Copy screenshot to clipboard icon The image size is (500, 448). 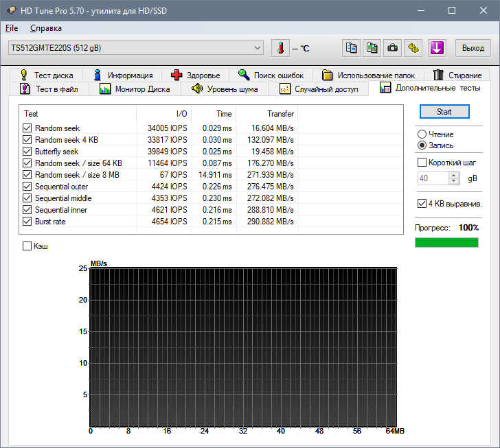pyautogui.click(x=372, y=48)
